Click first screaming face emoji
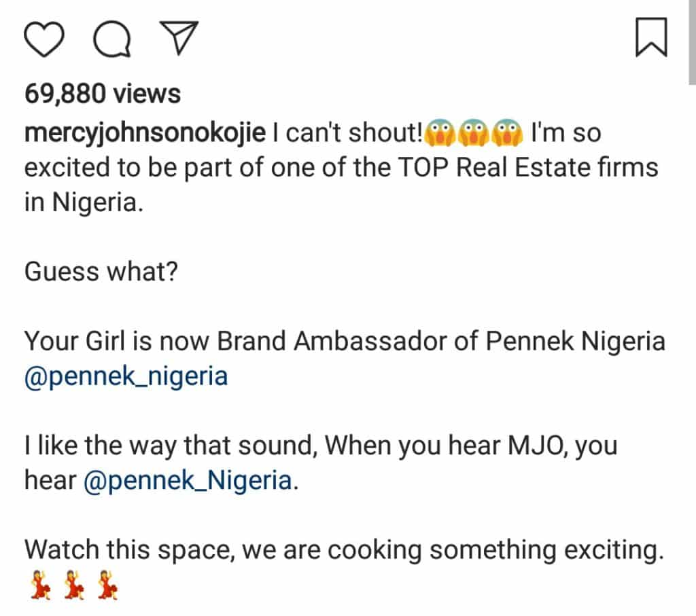Screen dimensions: 696x616 [440, 132]
